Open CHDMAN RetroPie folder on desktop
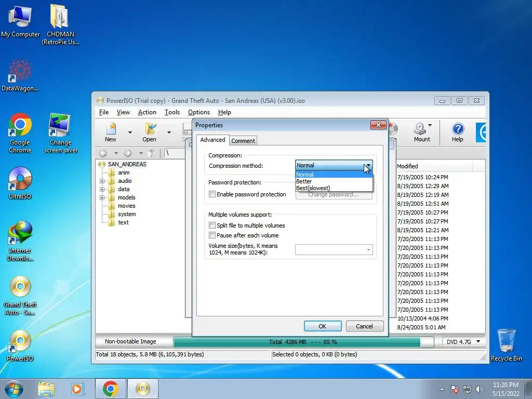Image resolution: width=532 pixels, height=399 pixels. [60, 24]
